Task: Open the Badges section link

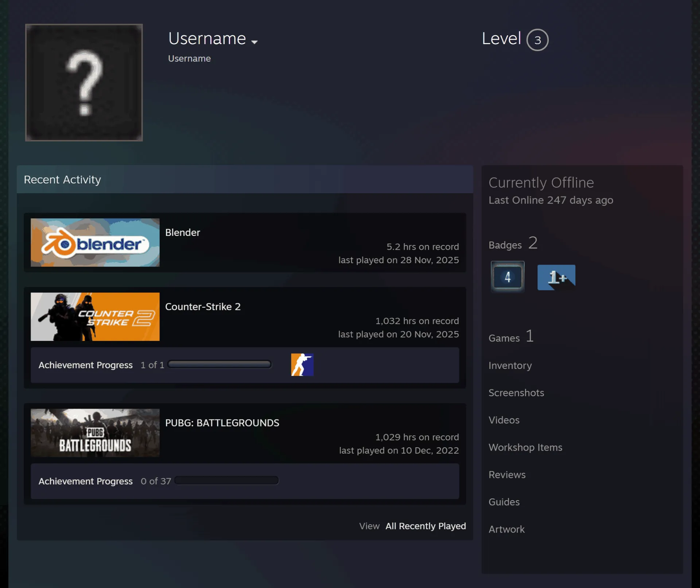Action: 513,243
